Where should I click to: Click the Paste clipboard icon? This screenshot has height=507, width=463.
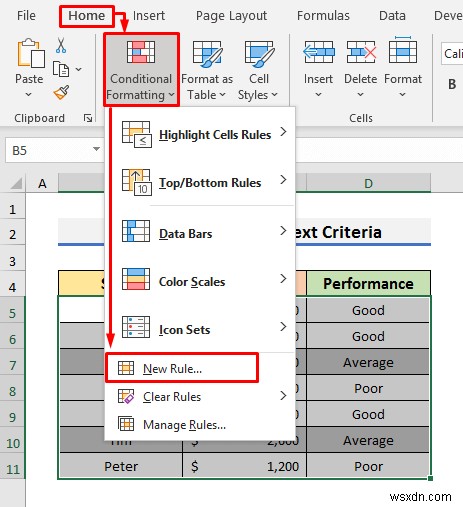(30, 53)
